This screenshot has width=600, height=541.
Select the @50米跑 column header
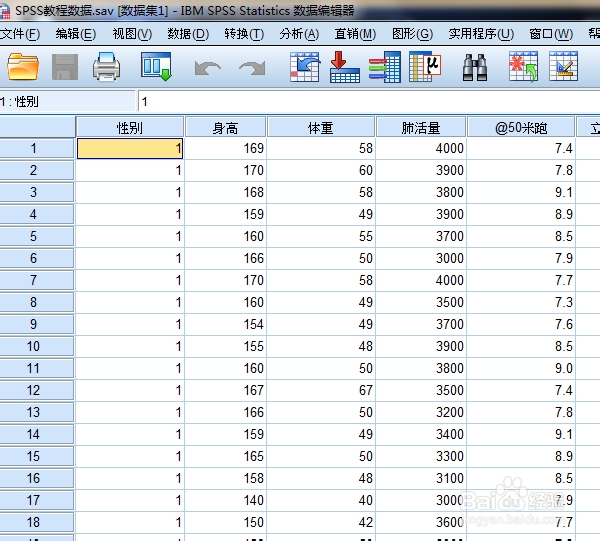[x=521, y=127]
